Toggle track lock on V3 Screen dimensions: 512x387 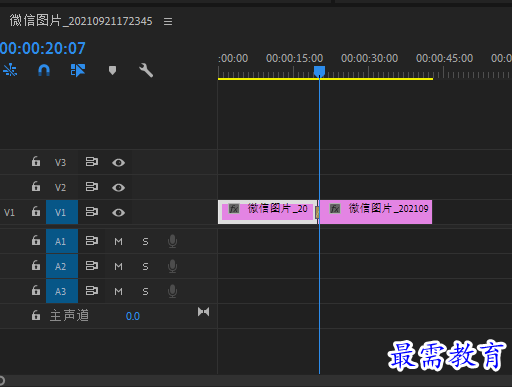pyautogui.click(x=36, y=162)
